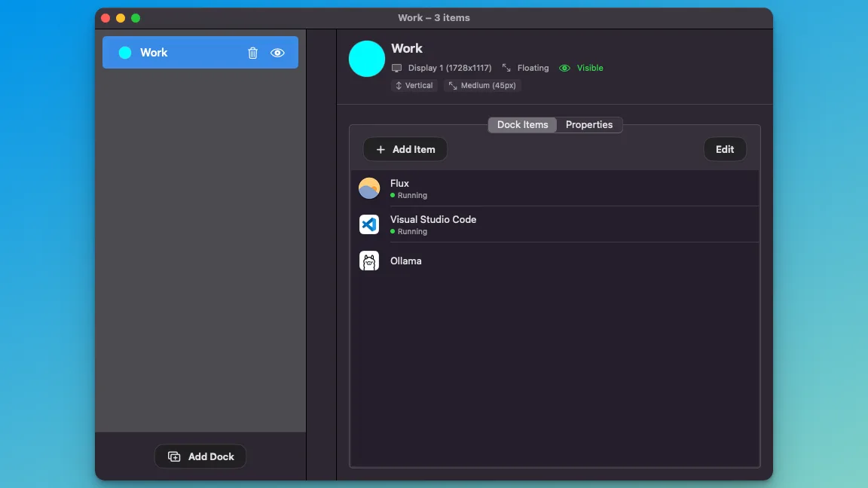Click the Ollama app icon
868x488 pixels.
369,261
